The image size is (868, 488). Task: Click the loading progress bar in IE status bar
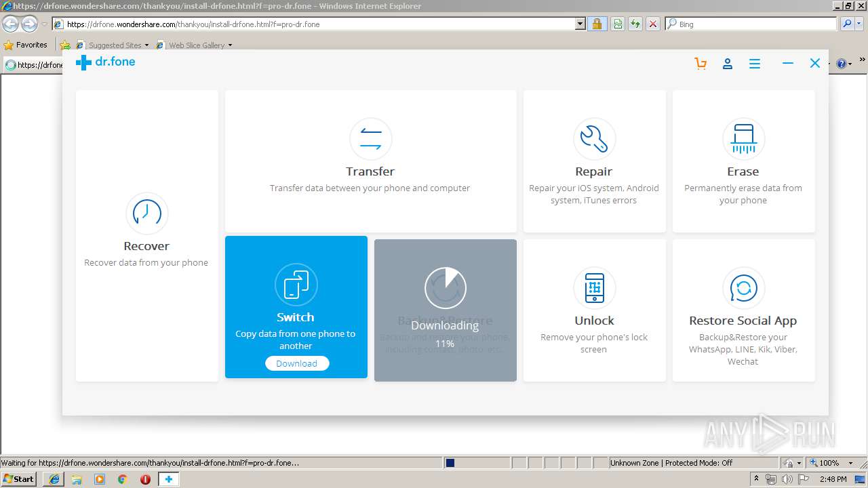tap(477, 463)
